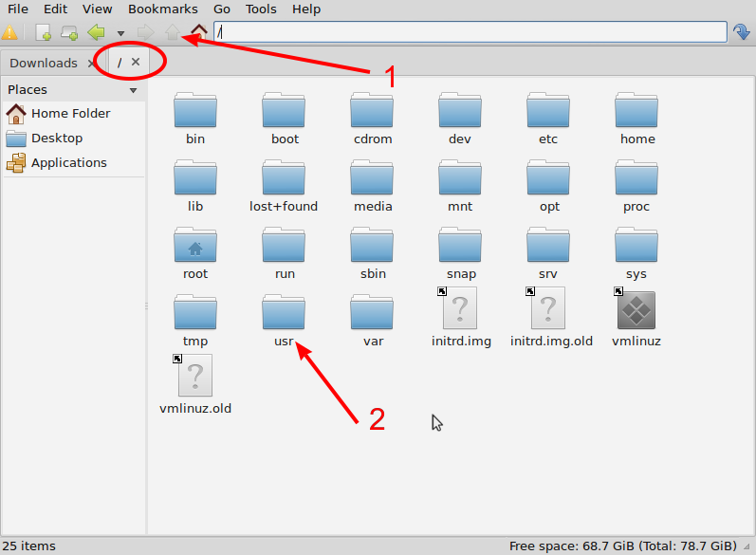Viewport: 756px width, 555px height.
Task: Expand the Places side pane dropdown
Action: (x=133, y=90)
